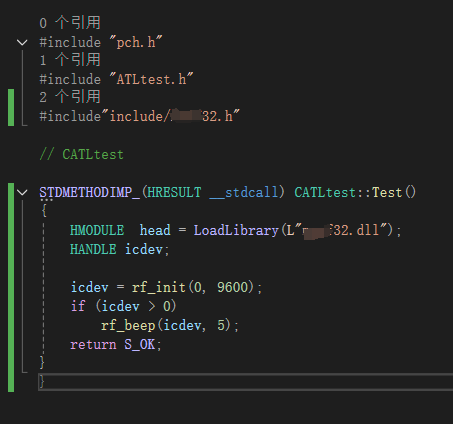The height and width of the screenshot is (424, 453).
Task: Open the '2 个引用' references link
Action: tap(70, 97)
